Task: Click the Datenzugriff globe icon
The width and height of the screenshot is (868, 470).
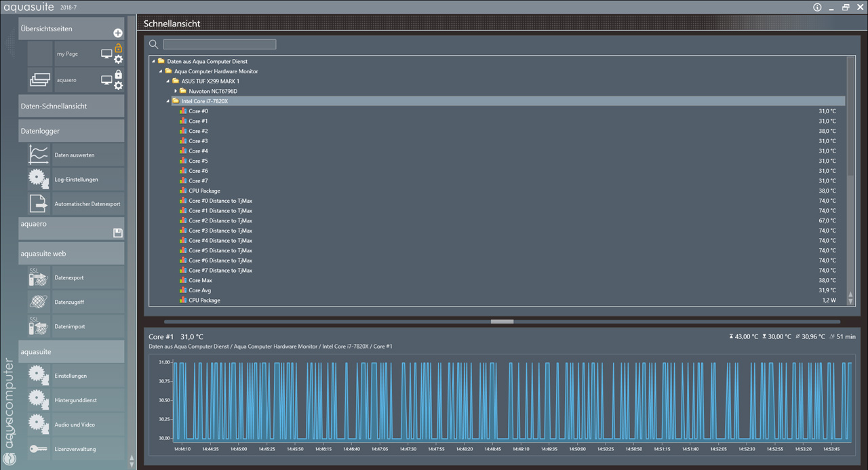Action: (x=39, y=302)
